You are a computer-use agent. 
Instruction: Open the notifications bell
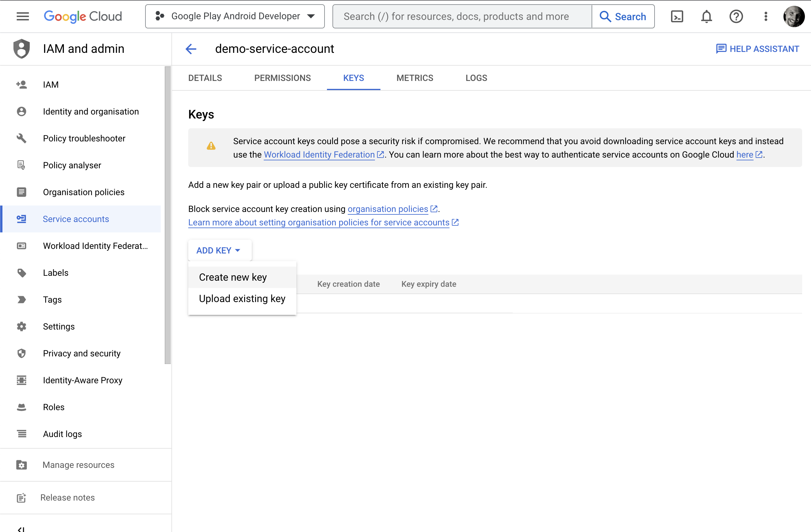tap(706, 16)
